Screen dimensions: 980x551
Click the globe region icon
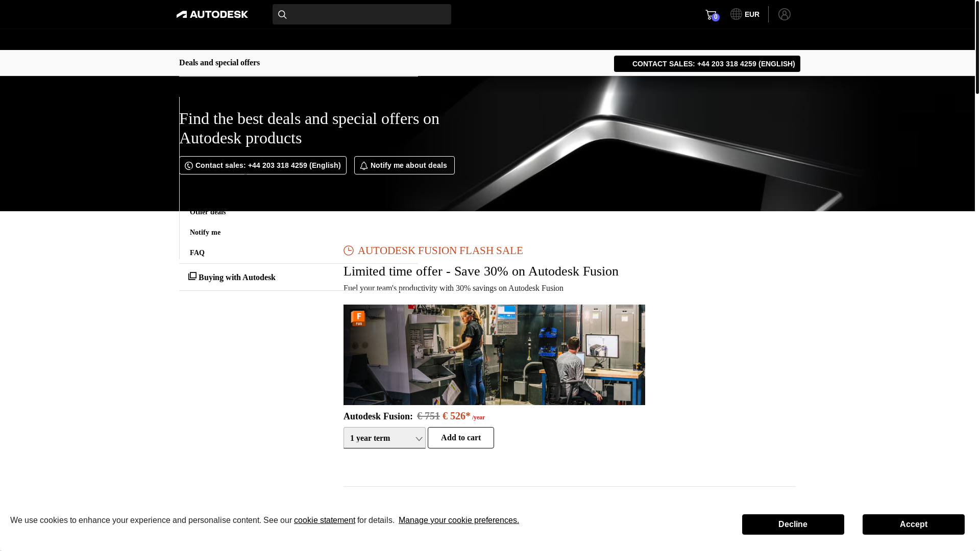click(736, 14)
